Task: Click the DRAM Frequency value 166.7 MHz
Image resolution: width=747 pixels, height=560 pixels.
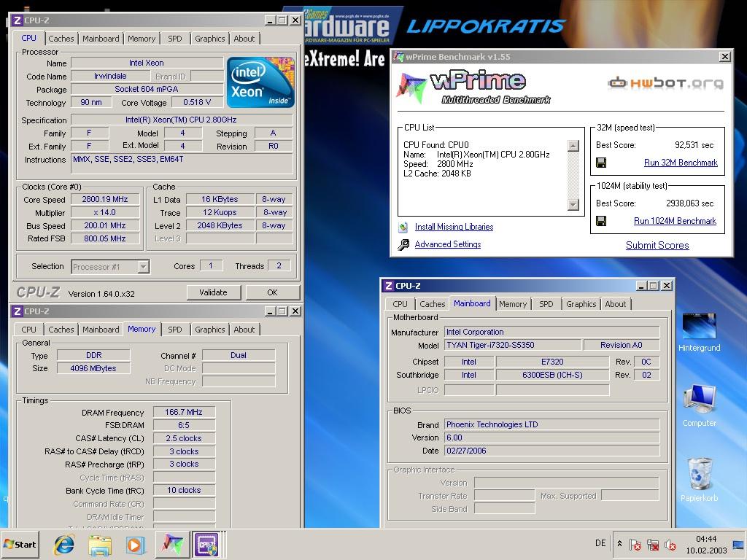Action: (x=184, y=413)
